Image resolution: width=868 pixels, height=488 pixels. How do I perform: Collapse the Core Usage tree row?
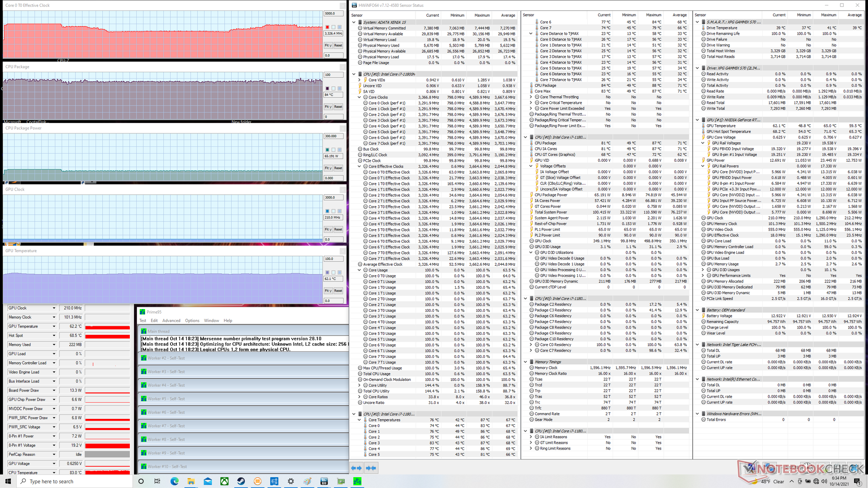359,270
